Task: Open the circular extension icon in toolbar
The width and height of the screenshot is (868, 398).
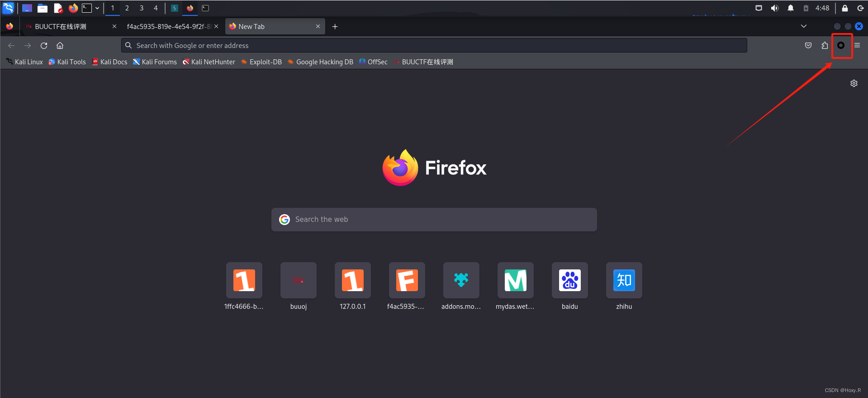Action: 841,46
